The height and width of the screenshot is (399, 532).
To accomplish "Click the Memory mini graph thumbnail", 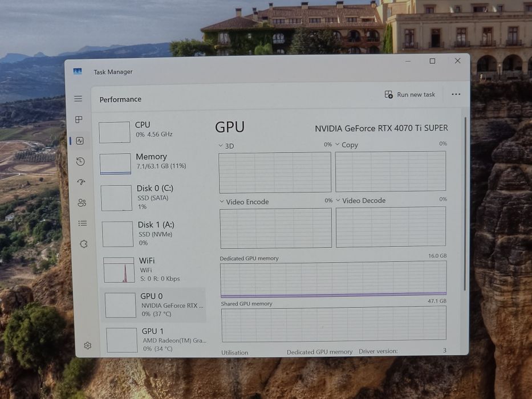I will (x=115, y=164).
